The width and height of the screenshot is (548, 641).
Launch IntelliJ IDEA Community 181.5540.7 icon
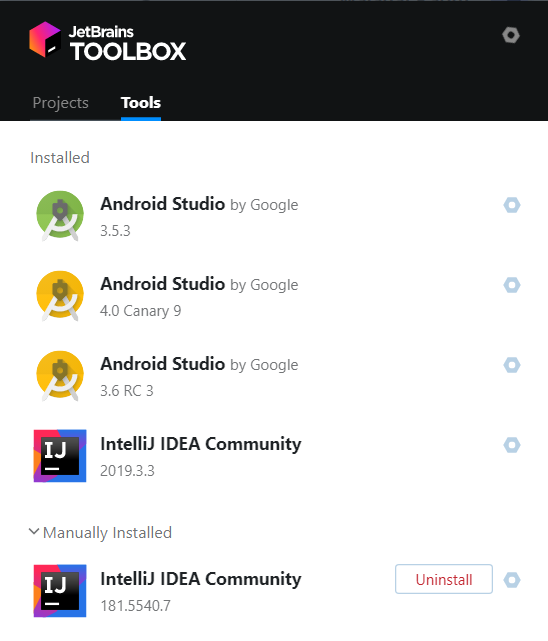60,591
